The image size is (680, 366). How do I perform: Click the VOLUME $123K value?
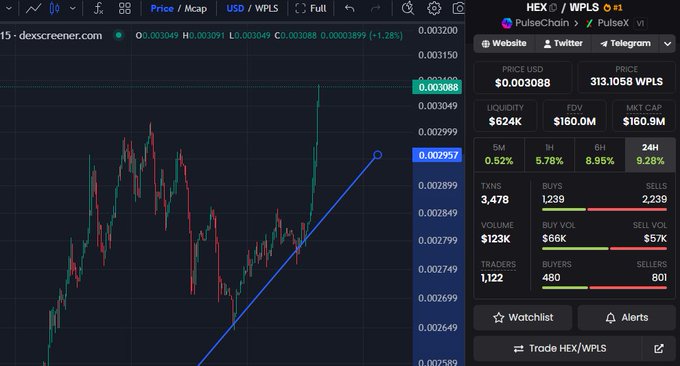(495, 239)
